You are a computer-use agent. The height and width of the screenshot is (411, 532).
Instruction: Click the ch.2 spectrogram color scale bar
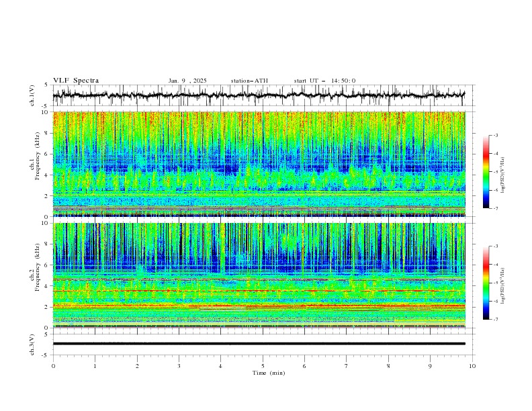pos(486,283)
